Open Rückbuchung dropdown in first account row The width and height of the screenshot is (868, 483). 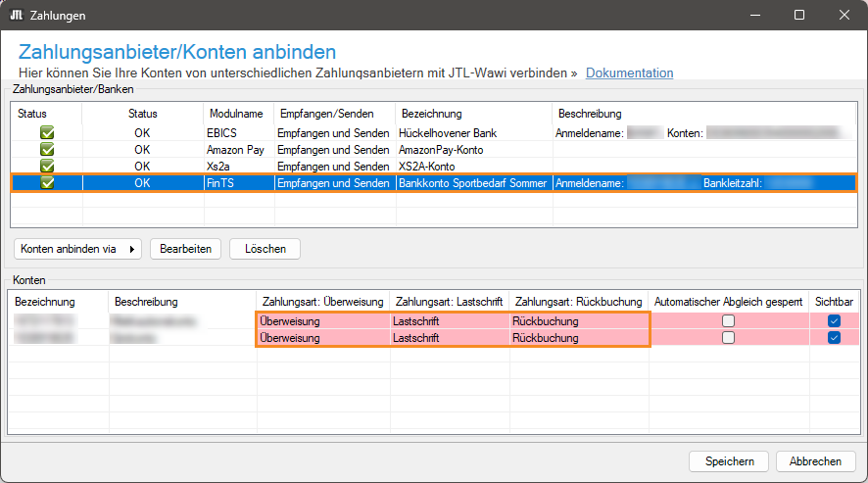577,321
